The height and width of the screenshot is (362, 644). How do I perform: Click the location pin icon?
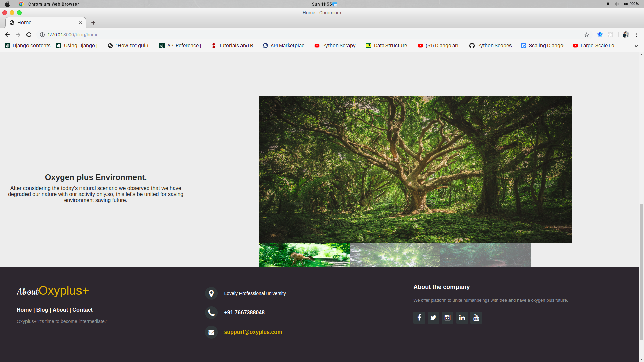coord(211,294)
